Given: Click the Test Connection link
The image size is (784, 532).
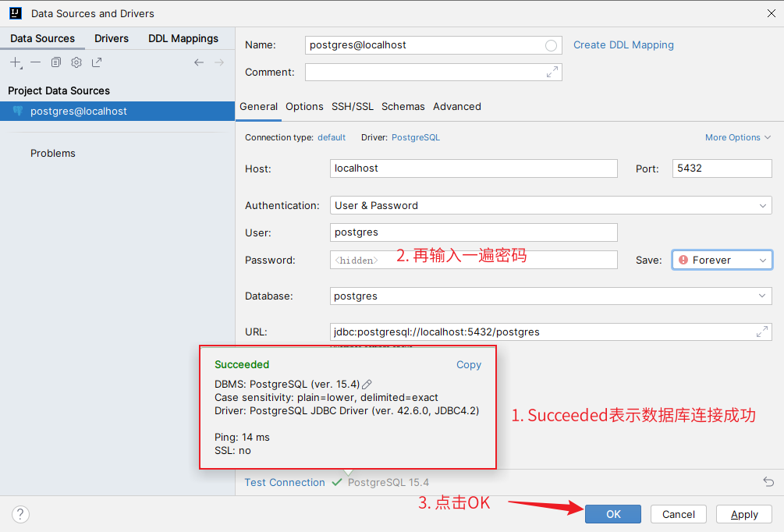Looking at the screenshot, I should (285, 482).
